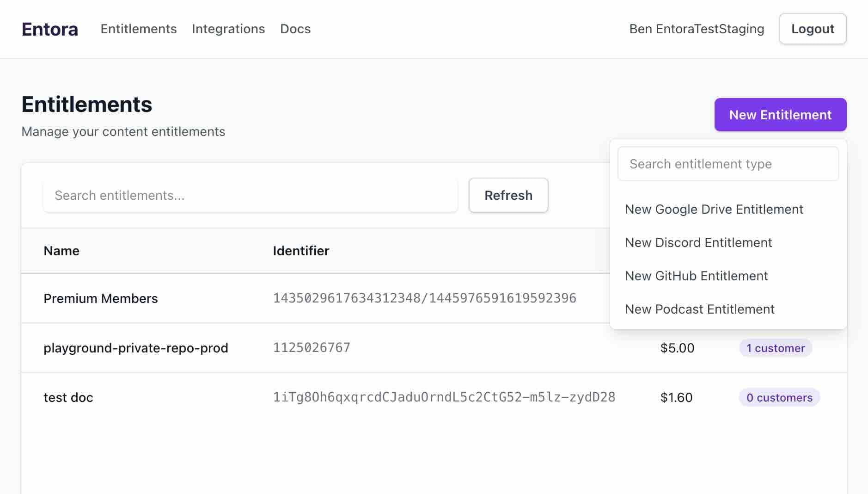
Task: Open the Premium Members entitlement row
Action: pyautogui.click(x=101, y=299)
